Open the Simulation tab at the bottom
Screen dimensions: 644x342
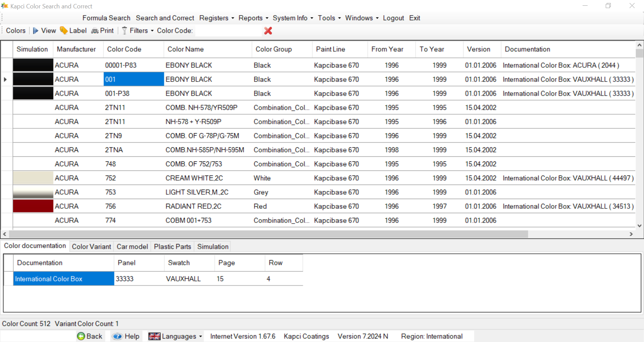pos(212,246)
